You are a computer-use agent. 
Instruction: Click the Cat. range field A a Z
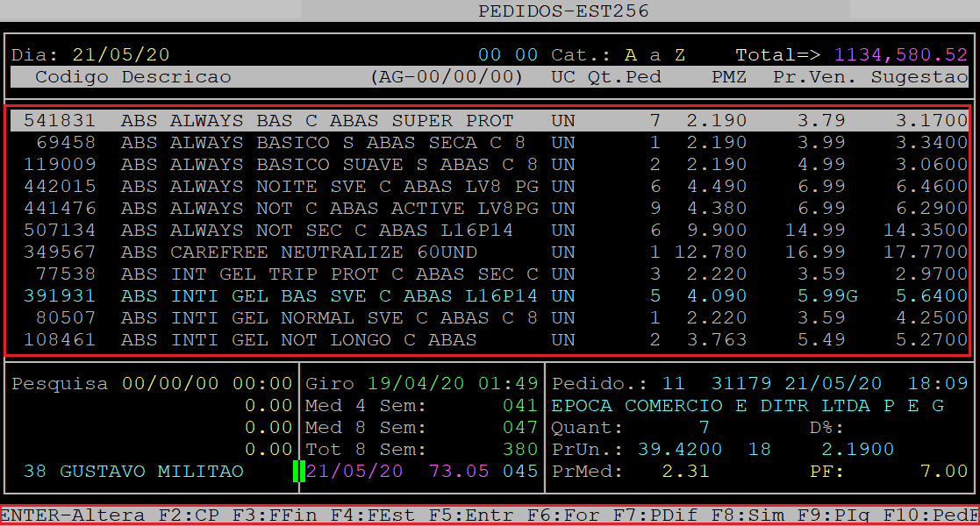(655, 54)
